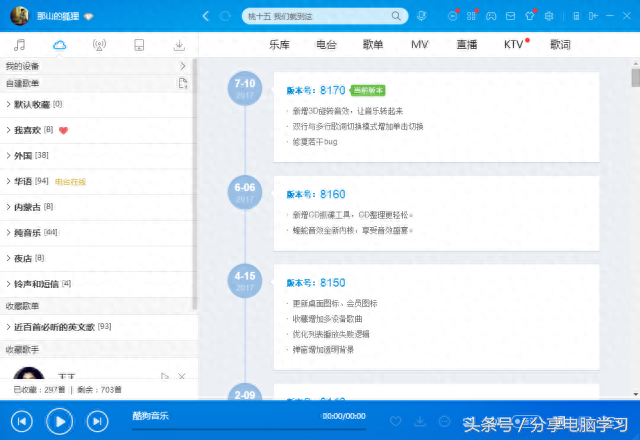This screenshot has height=440, width=640.
Task: Click the refresh circle icon
Action: (225, 16)
